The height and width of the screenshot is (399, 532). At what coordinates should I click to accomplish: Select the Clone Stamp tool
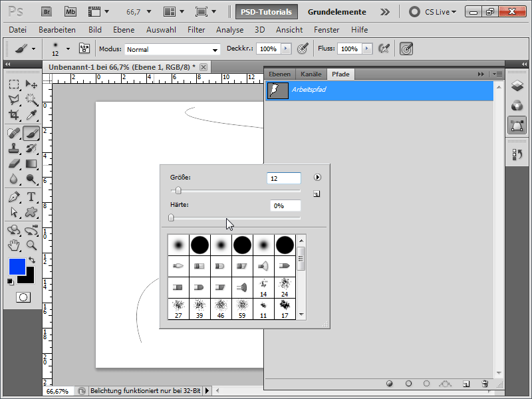[14, 148]
